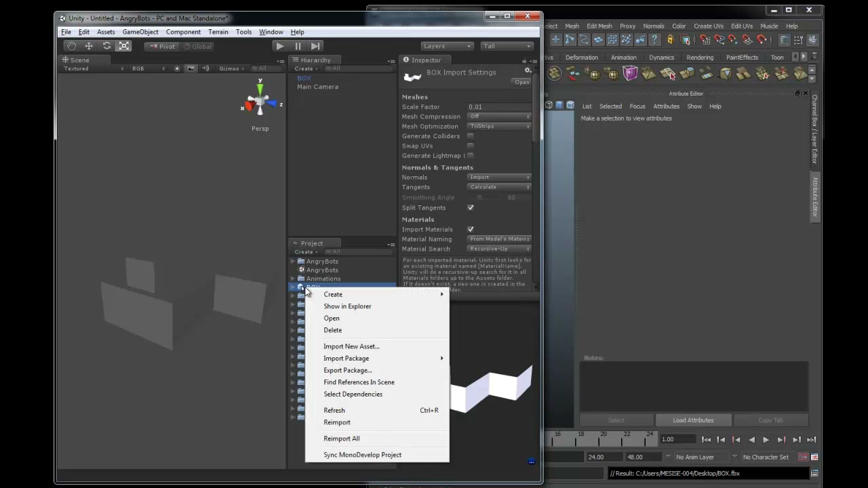Open the Normals Import dropdown

(499, 177)
